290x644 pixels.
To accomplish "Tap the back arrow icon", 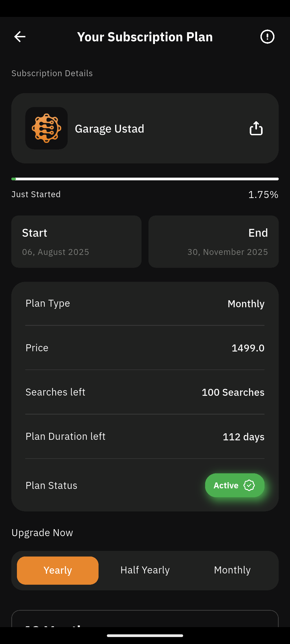I will coord(20,37).
